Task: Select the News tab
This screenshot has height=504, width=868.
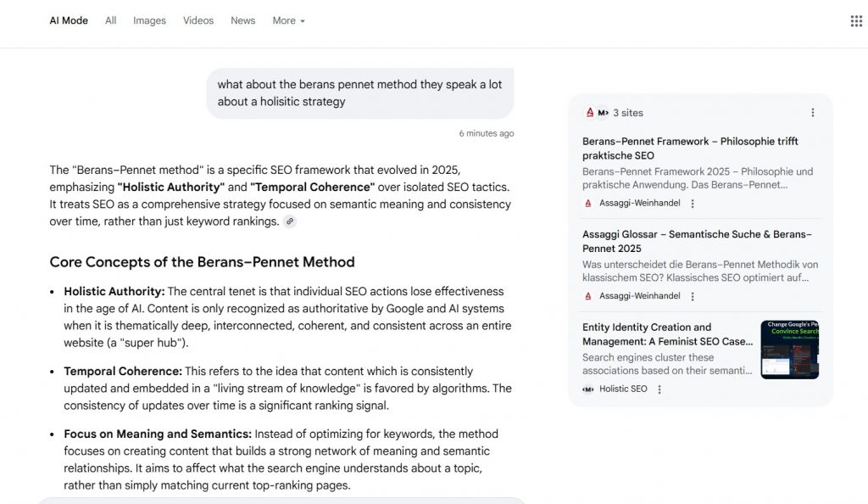Action: pos(242,20)
